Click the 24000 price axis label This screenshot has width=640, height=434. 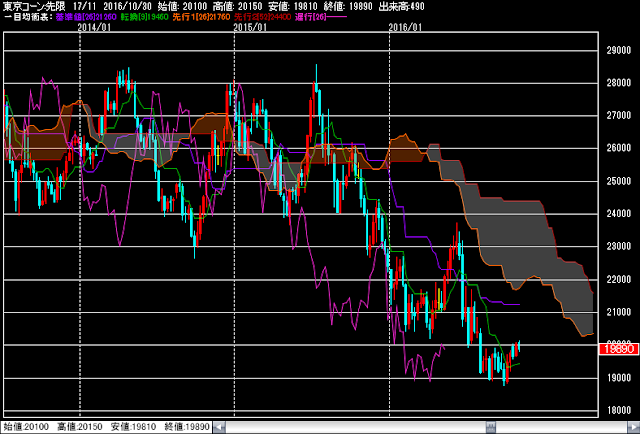point(619,214)
